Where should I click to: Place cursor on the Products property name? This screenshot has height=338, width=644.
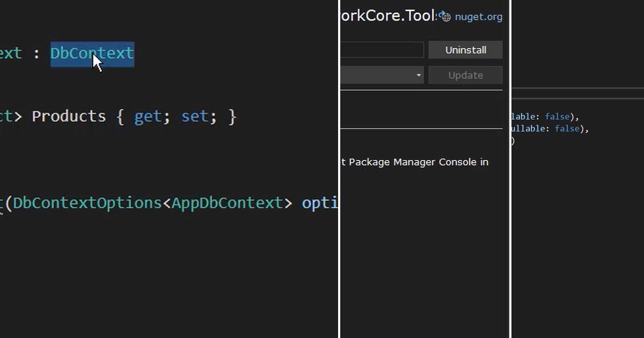tap(68, 116)
